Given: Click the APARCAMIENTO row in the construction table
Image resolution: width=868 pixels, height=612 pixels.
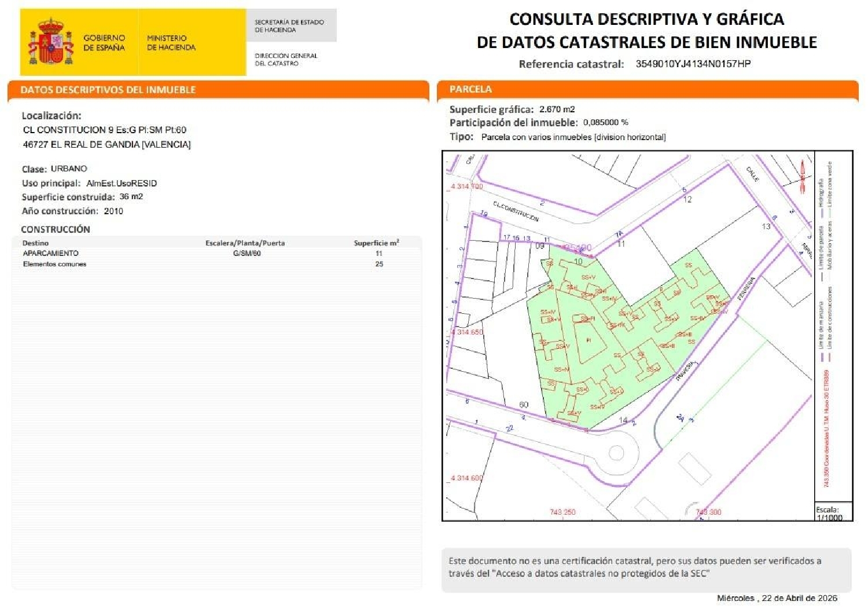Looking at the screenshot, I should coord(49,253).
